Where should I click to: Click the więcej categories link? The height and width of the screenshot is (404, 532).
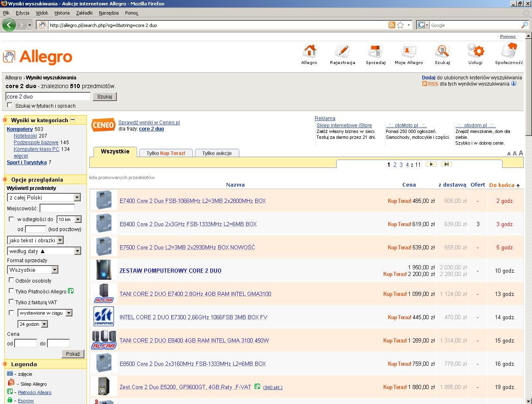click(x=21, y=156)
